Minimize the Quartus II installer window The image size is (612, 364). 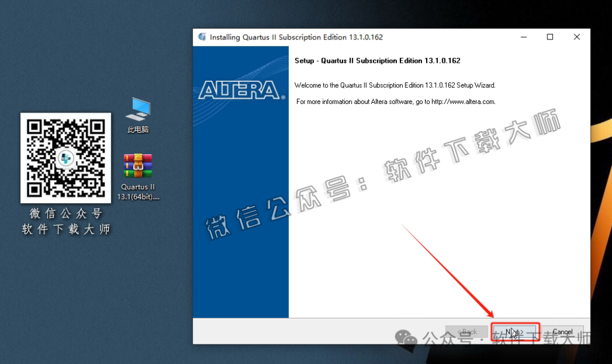click(523, 37)
